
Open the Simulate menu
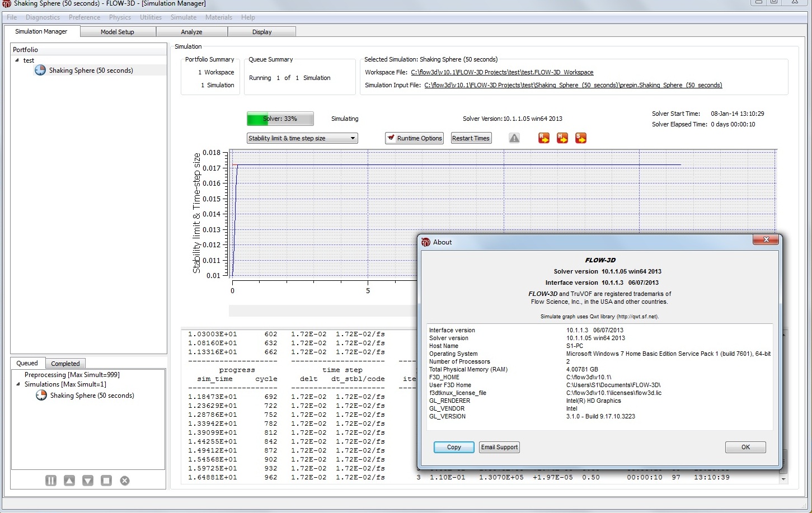pyautogui.click(x=184, y=17)
